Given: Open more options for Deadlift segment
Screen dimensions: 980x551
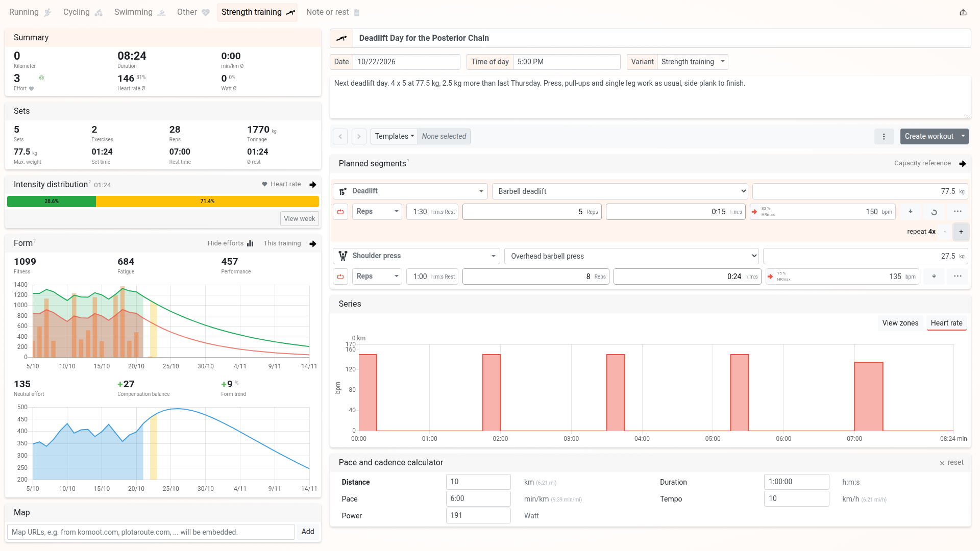Looking at the screenshot, I should click(x=958, y=212).
